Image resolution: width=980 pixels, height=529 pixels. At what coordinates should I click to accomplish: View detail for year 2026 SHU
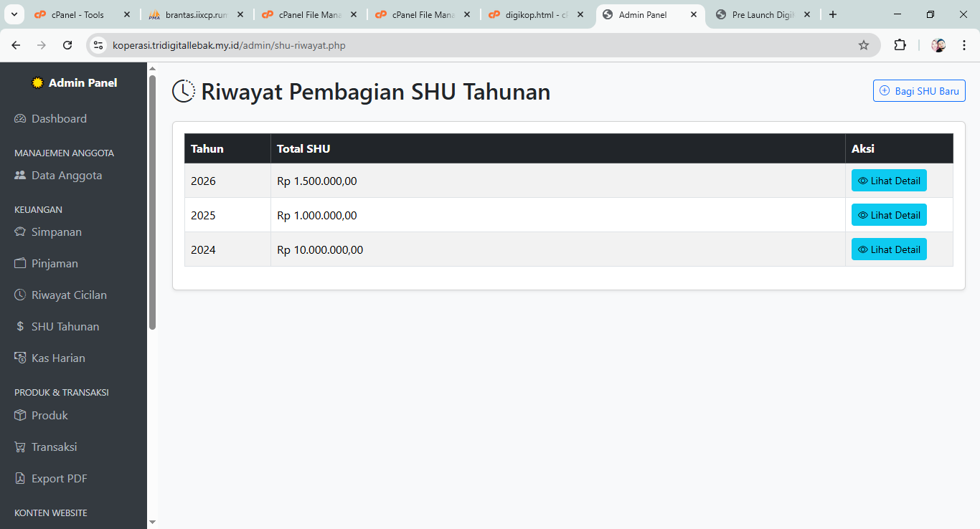click(888, 181)
